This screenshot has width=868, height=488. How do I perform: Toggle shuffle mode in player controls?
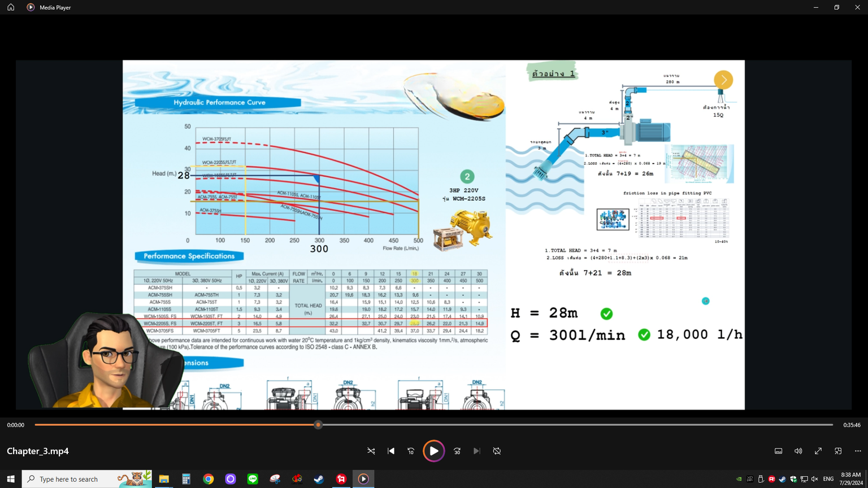(371, 451)
